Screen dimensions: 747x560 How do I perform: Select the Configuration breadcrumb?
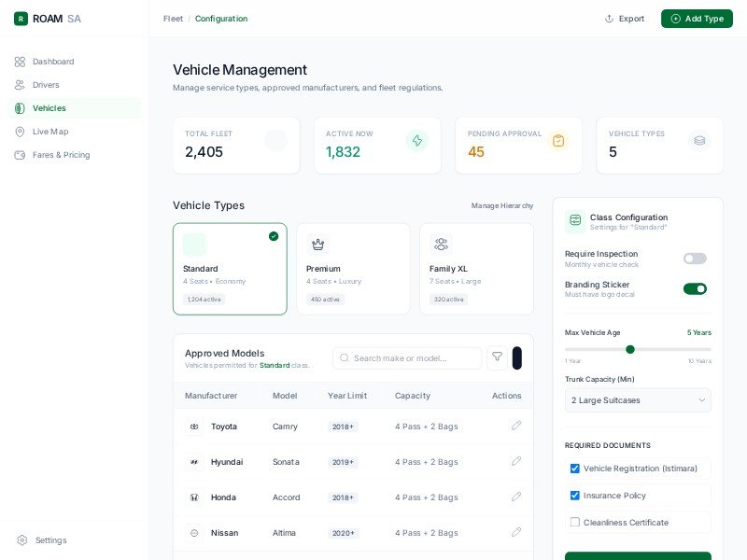coord(221,19)
